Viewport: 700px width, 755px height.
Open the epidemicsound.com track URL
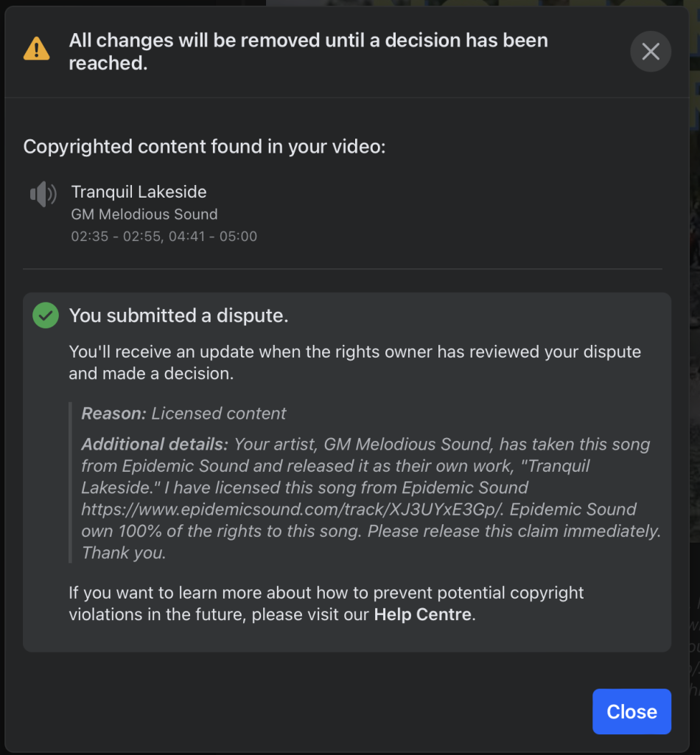pyautogui.click(x=292, y=509)
